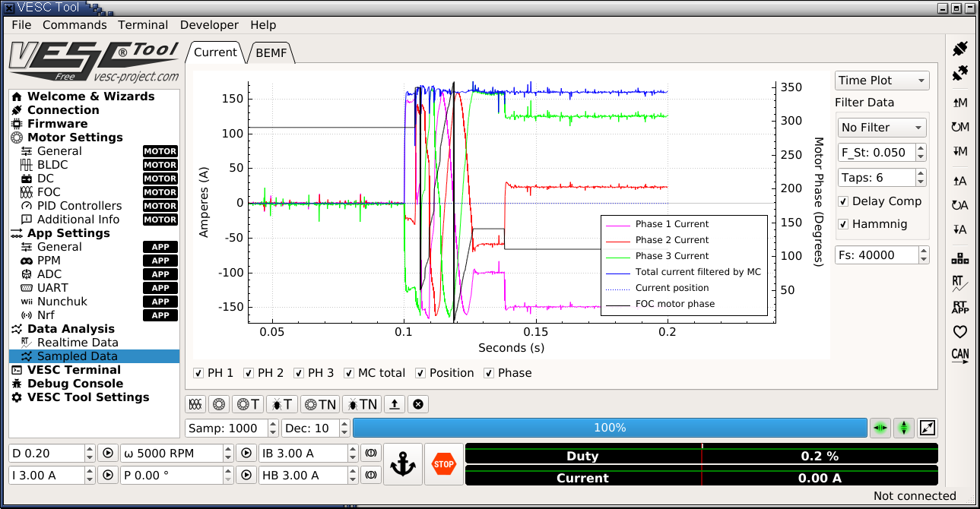Switch to the BEMF tab

[271, 53]
